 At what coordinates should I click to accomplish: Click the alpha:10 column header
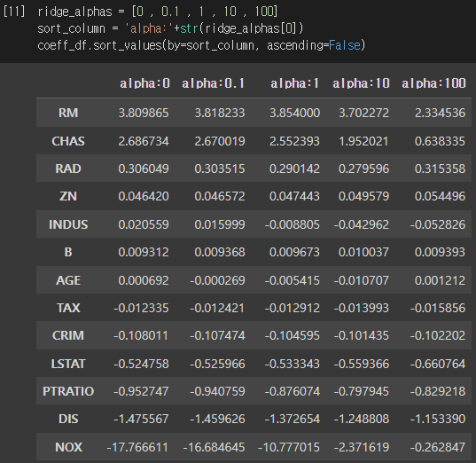[x=361, y=83]
